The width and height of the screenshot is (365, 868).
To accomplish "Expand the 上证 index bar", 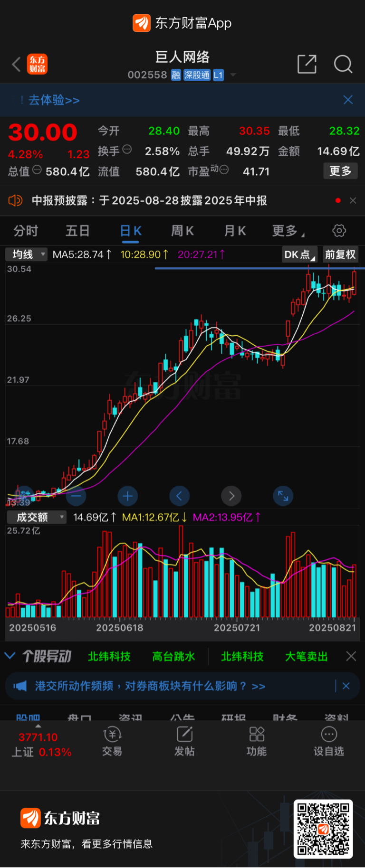I will (x=38, y=726).
